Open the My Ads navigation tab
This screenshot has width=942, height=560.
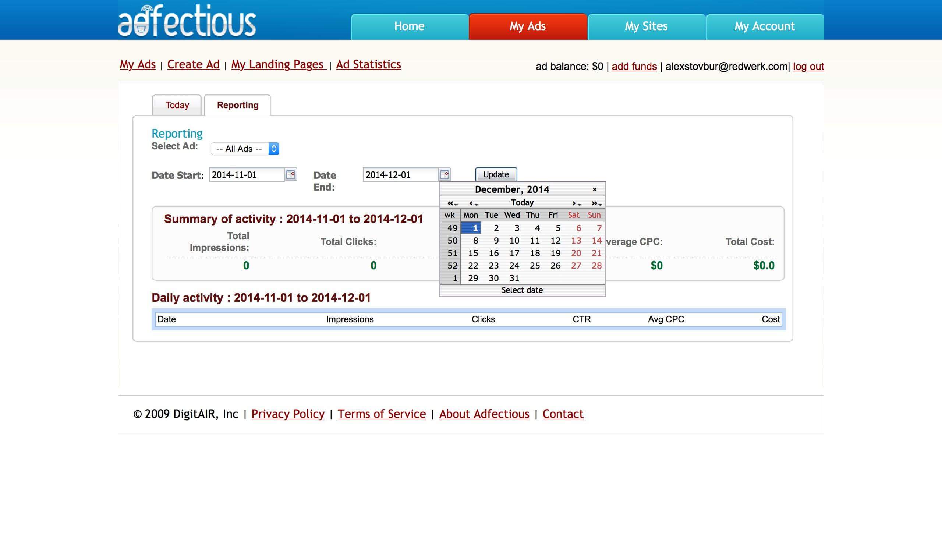(528, 26)
